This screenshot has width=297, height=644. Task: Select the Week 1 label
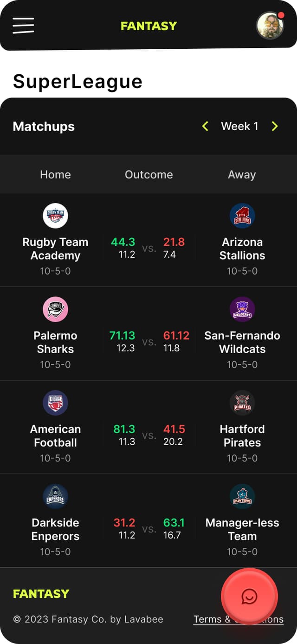(x=240, y=126)
